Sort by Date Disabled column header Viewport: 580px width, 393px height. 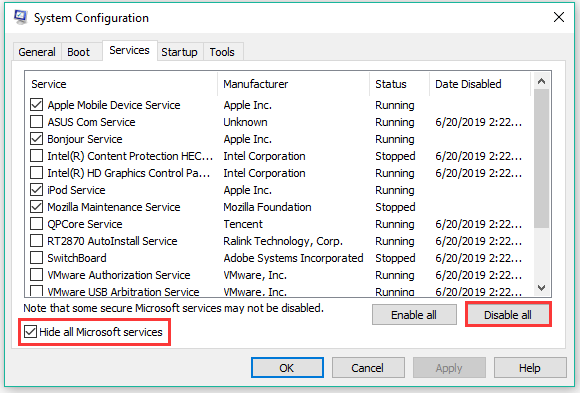[x=480, y=84]
